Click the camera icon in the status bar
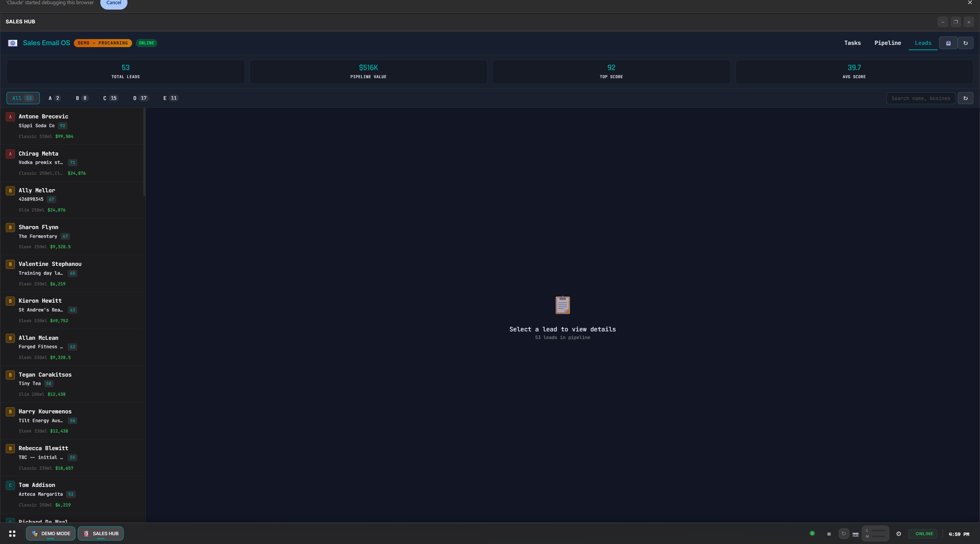 (855, 534)
